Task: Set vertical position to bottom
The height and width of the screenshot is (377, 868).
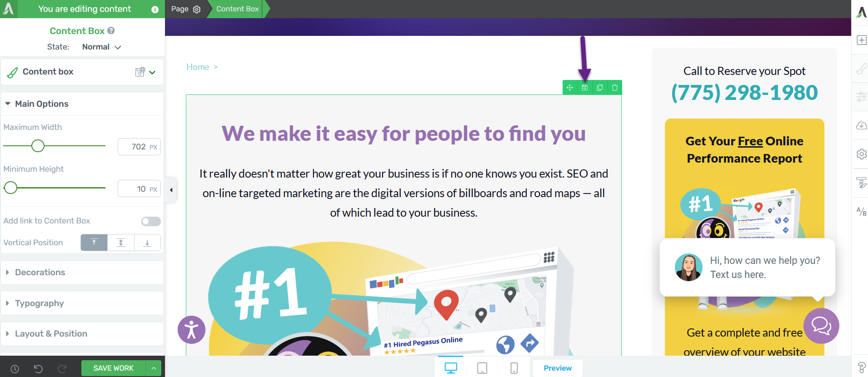Action: point(147,243)
